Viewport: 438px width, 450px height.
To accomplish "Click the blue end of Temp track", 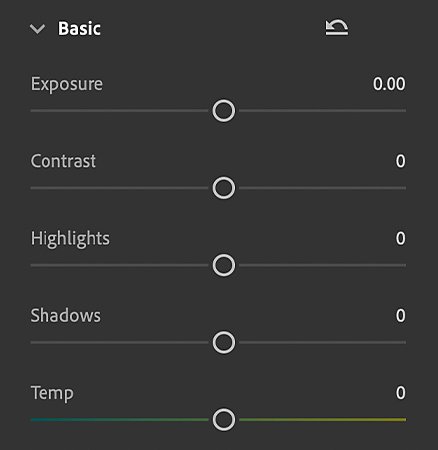I will coord(38,420).
